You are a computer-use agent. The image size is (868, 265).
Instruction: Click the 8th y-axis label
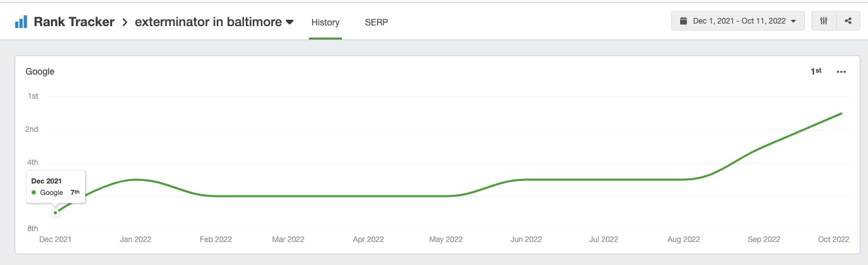click(x=32, y=229)
